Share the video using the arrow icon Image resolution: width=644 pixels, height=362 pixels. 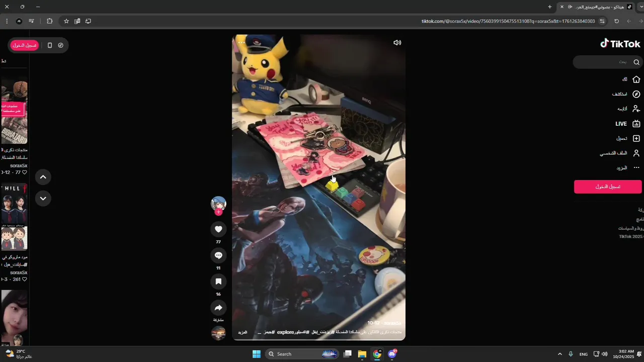[x=218, y=308]
